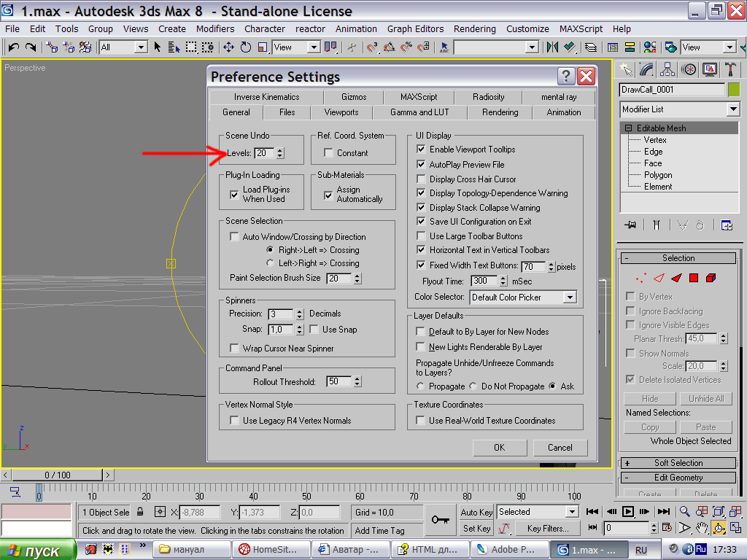This screenshot has width=747, height=560.
Task: Click the object color swatch beside DrawCall_0001
Action: pos(734,90)
